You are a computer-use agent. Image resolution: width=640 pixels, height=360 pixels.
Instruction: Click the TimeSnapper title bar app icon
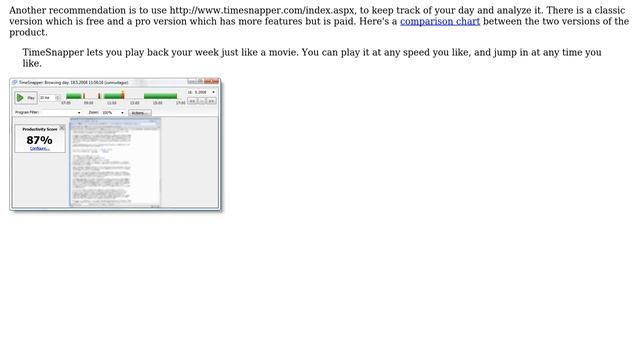[15, 82]
